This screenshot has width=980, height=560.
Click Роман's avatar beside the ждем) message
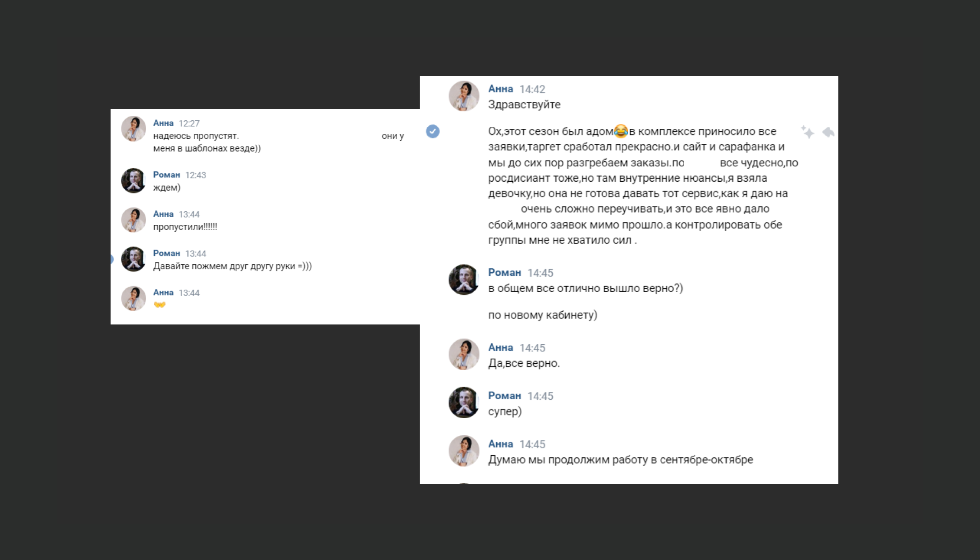pos(133,180)
